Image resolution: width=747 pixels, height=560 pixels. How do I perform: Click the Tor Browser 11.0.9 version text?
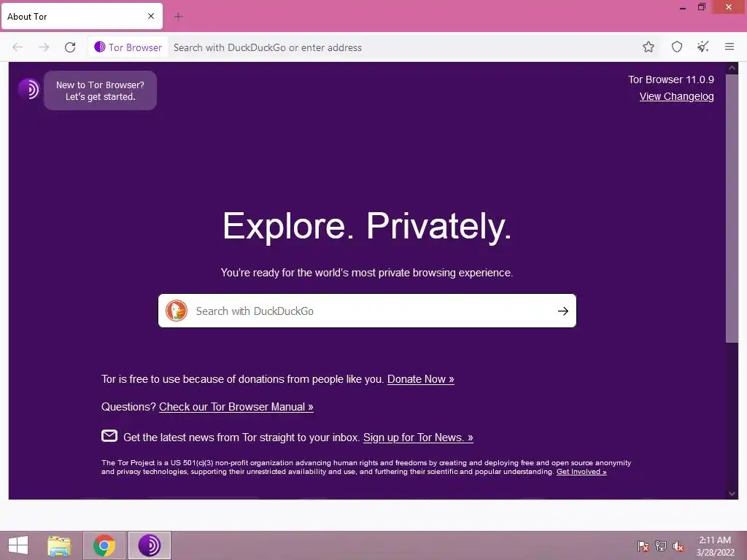tap(671, 79)
